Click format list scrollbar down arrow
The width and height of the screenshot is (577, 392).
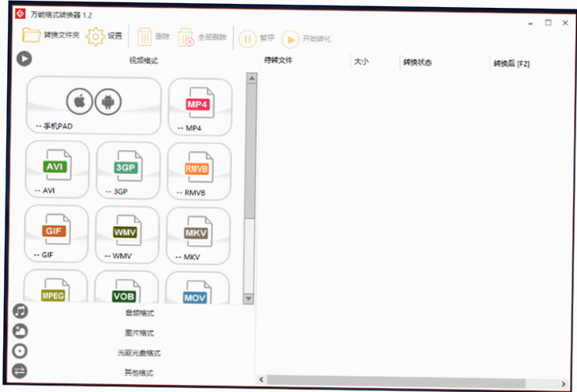point(249,299)
